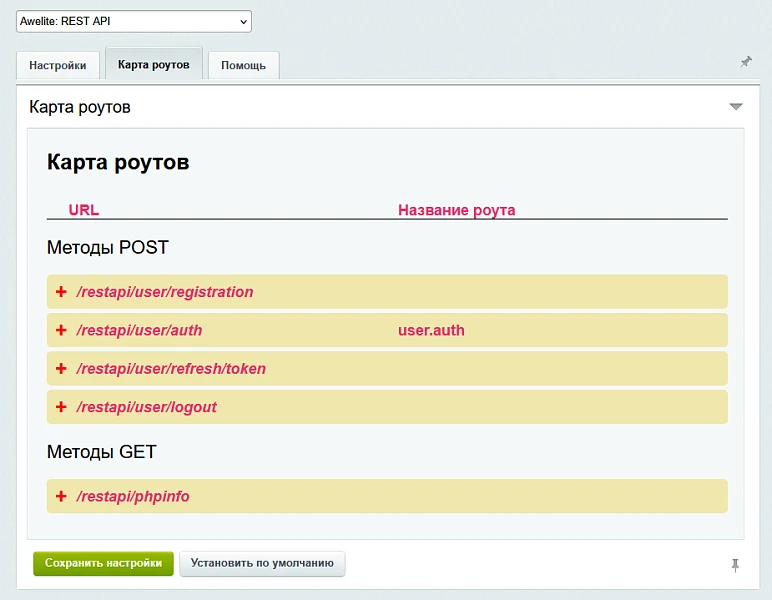Open the /restapi/user/logout route link
Screen dimensions: 772x600
click(x=146, y=407)
